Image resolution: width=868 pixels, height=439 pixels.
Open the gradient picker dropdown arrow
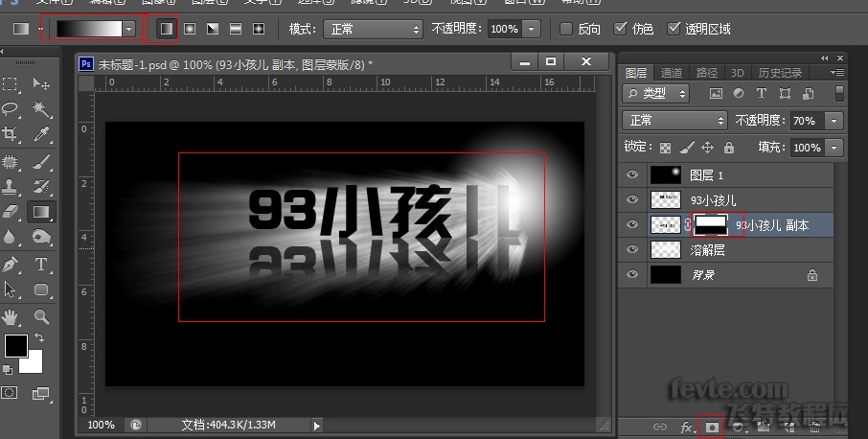[128, 30]
